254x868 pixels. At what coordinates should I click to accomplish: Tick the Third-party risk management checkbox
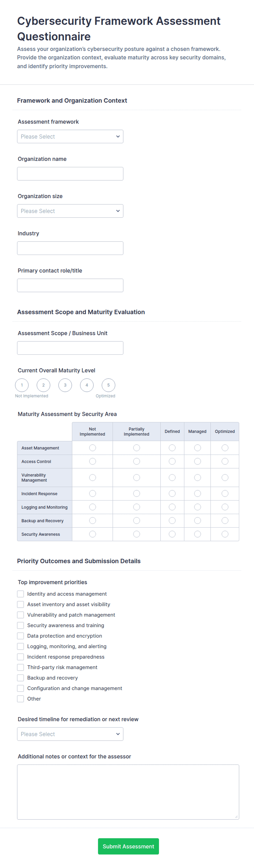coord(20,667)
